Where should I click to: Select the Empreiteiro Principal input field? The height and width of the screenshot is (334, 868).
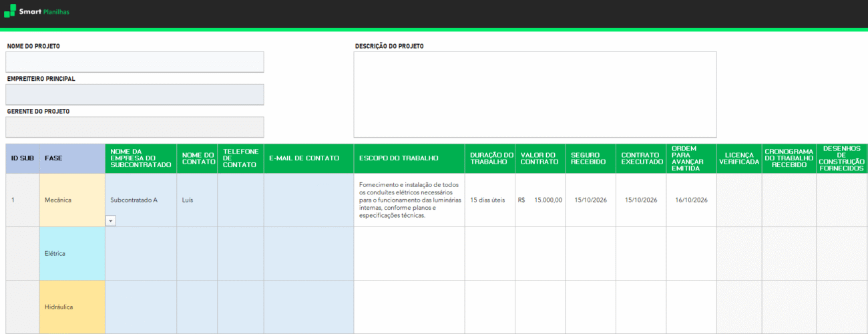pyautogui.click(x=135, y=95)
